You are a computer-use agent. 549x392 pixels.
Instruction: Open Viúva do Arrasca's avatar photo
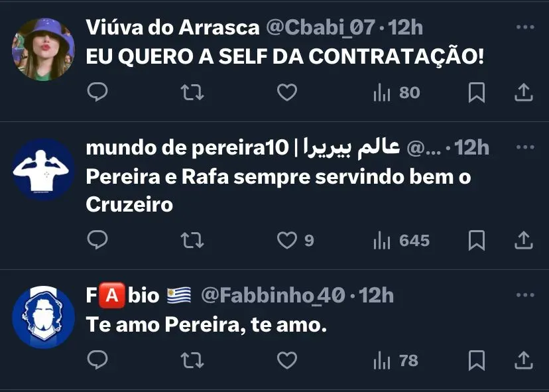coord(43,49)
